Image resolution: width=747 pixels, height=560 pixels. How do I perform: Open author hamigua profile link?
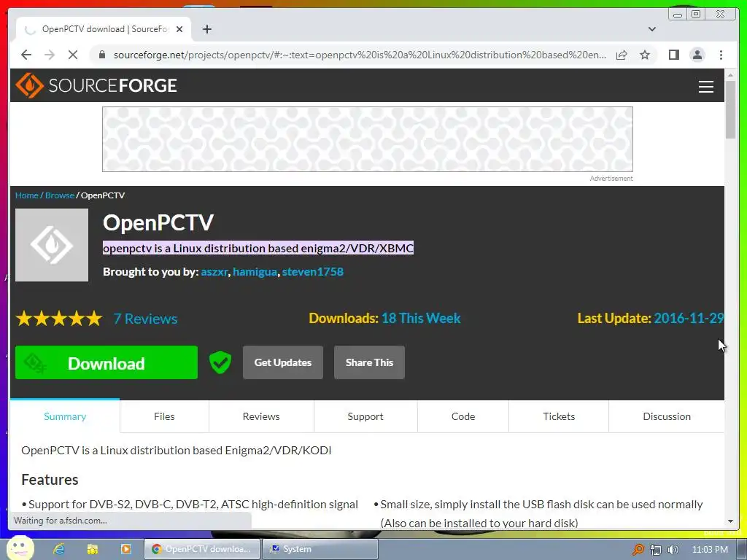(x=255, y=272)
